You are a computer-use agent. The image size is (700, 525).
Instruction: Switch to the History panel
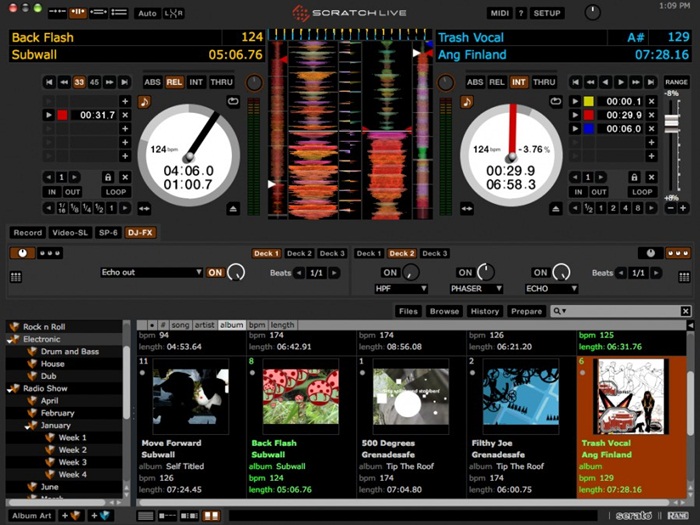485,311
